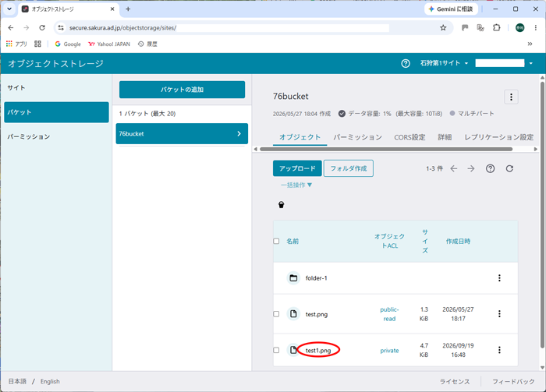Open the actions menu for folder-1
The width and height of the screenshot is (546, 392).
(x=499, y=278)
